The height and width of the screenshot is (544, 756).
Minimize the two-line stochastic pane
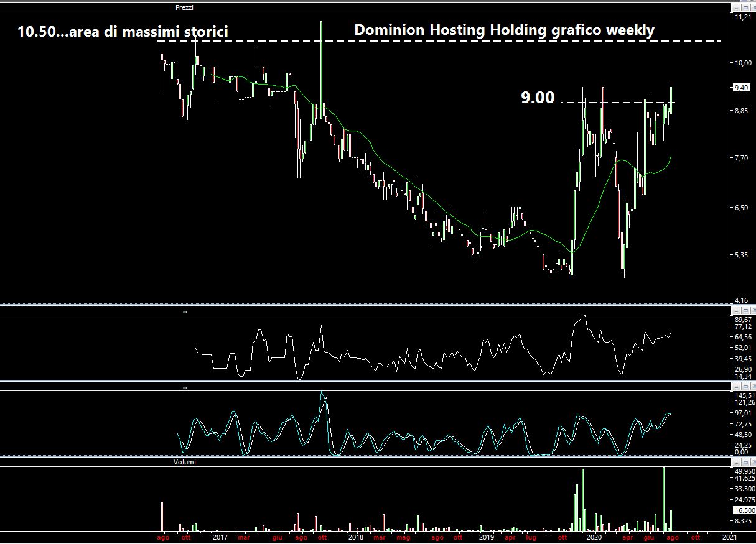coord(736,386)
